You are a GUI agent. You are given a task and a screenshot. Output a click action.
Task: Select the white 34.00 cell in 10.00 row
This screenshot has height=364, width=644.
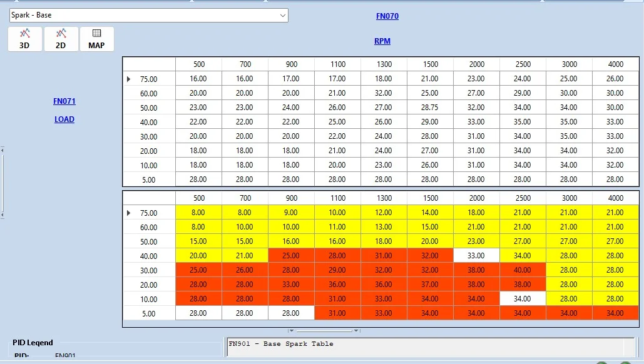click(x=523, y=299)
